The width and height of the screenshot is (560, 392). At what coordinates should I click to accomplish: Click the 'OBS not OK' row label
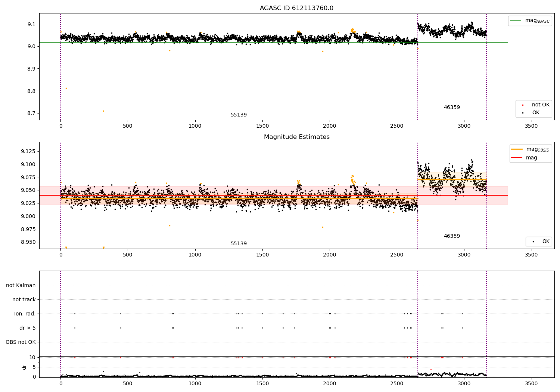click(21, 342)
